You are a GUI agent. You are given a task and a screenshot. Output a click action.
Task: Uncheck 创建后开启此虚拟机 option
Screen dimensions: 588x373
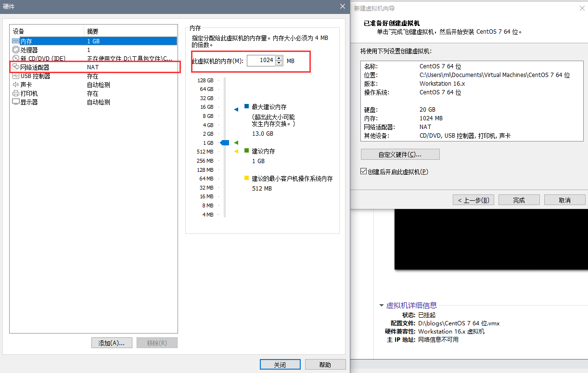(x=363, y=171)
